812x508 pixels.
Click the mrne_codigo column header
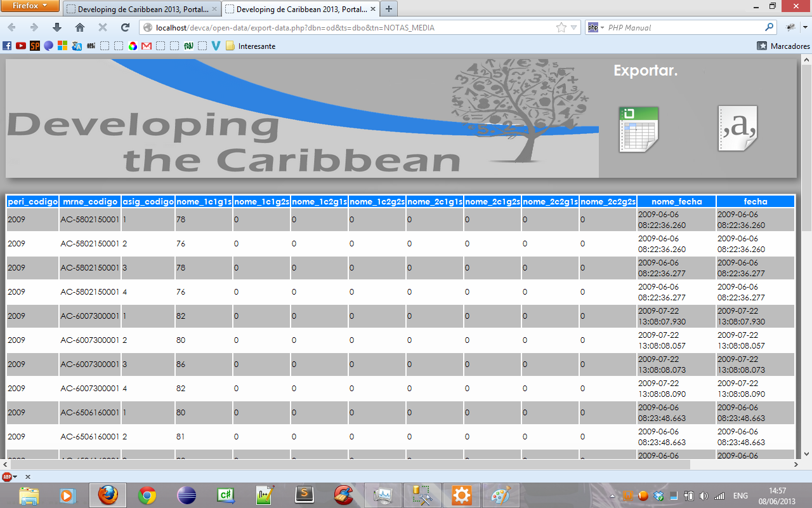point(90,201)
